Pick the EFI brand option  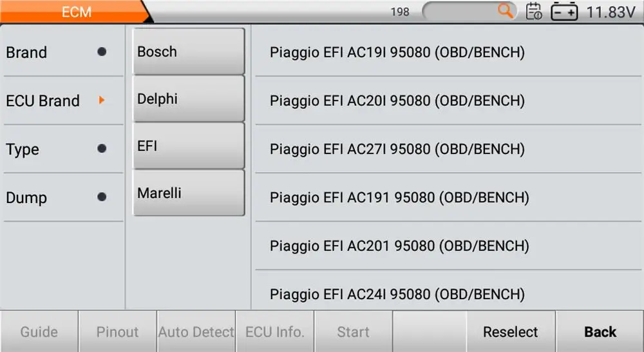[x=189, y=146]
